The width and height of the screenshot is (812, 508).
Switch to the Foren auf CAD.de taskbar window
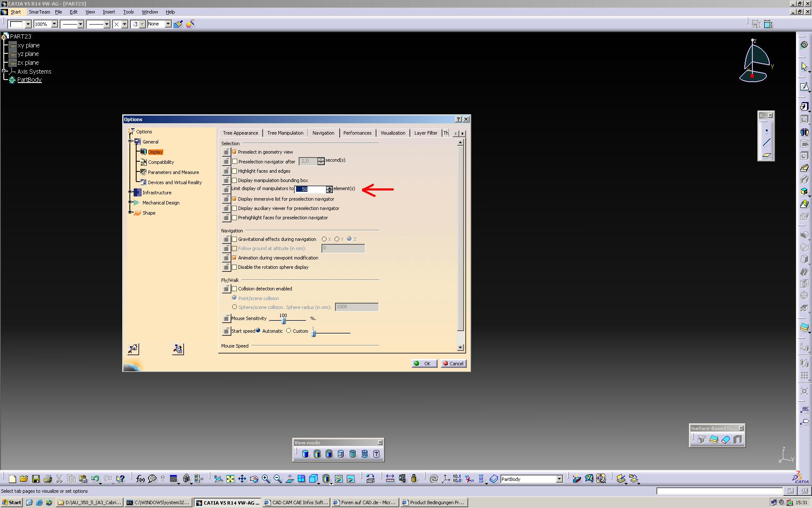coord(365,502)
